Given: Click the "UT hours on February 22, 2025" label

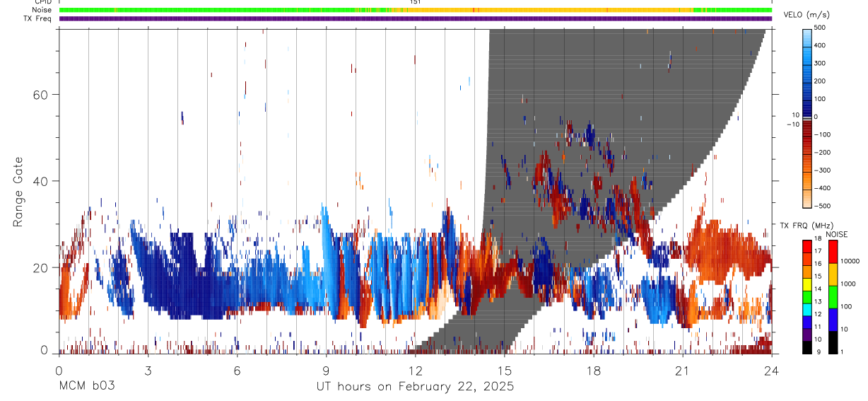Looking at the screenshot, I should point(415,387).
